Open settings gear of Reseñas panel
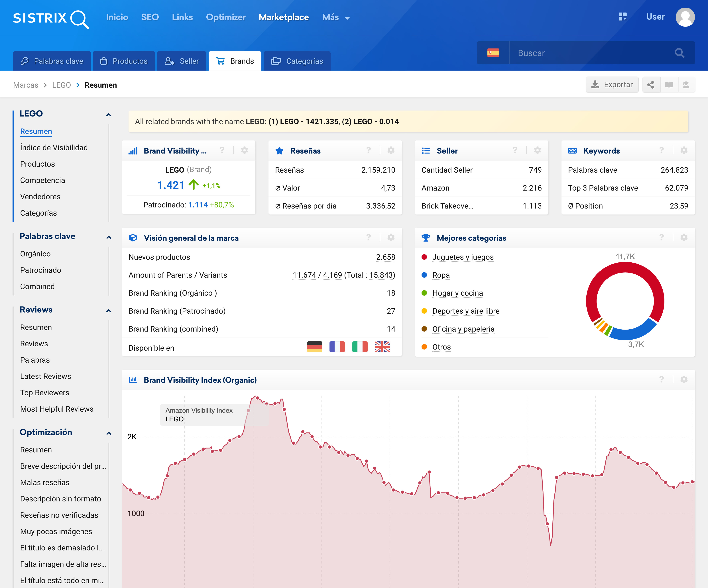This screenshot has height=588, width=708. click(x=391, y=150)
